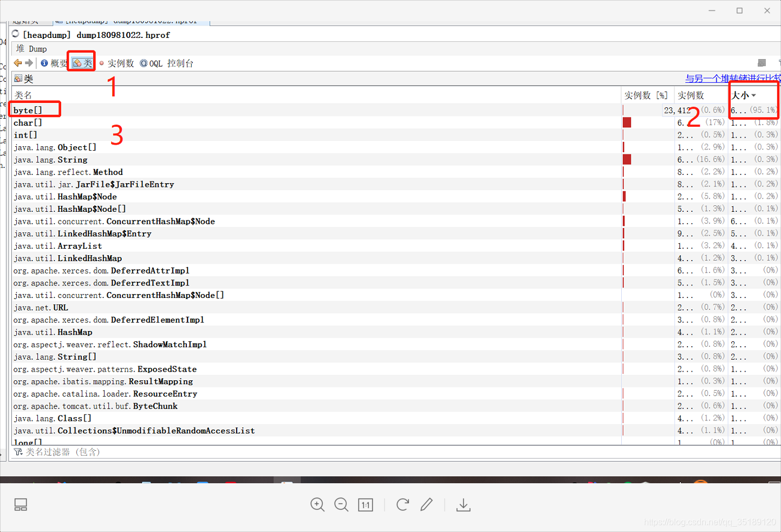The width and height of the screenshot is (781, 532).
Task: Click the gray panel icon at toolbar right
Action: [x=762, y=63]
